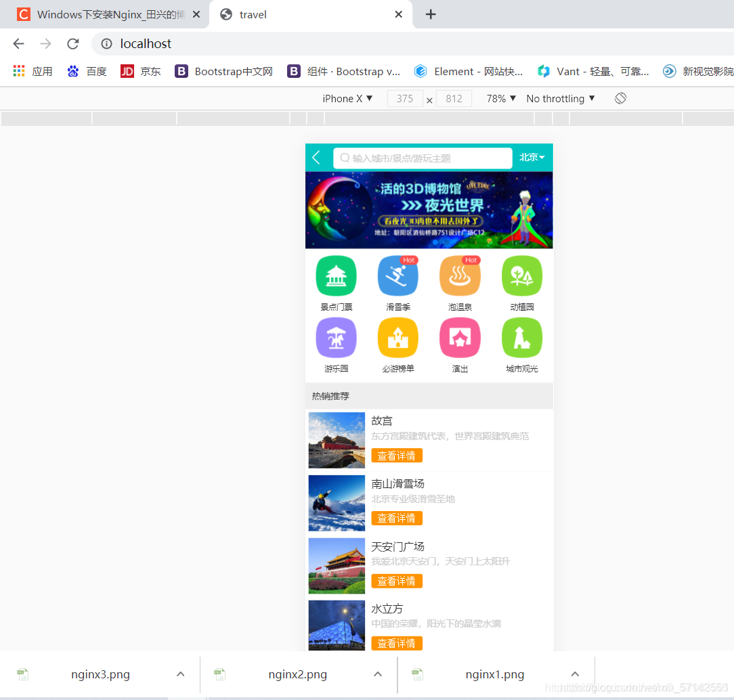
Task: Reload the localhost page
Action: click(x=73, y=43)
